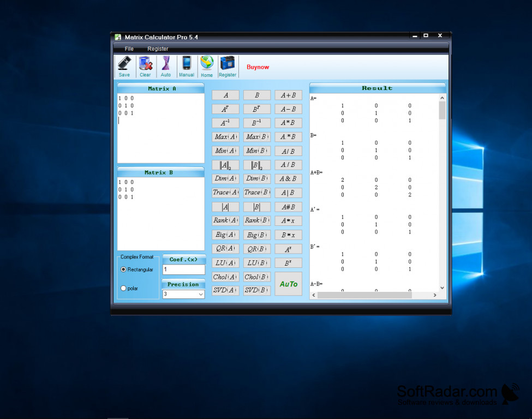Click the Result scroll down arrow

(442, 288)
